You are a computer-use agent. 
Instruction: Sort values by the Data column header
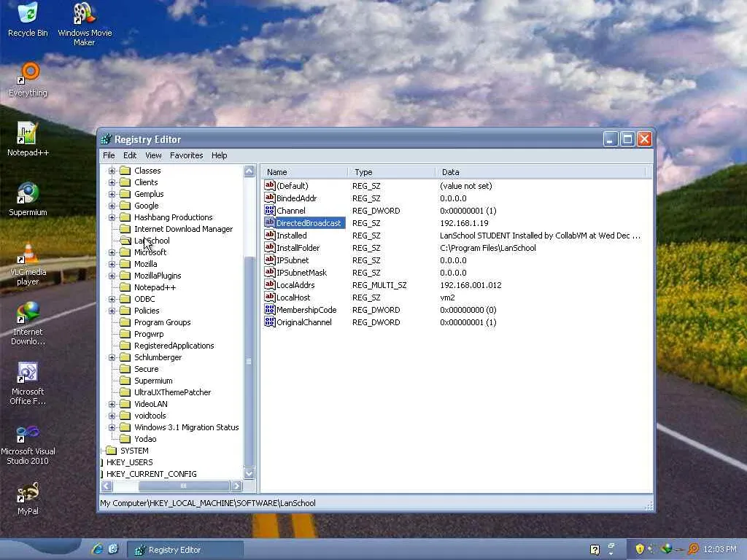pos(541,172)
